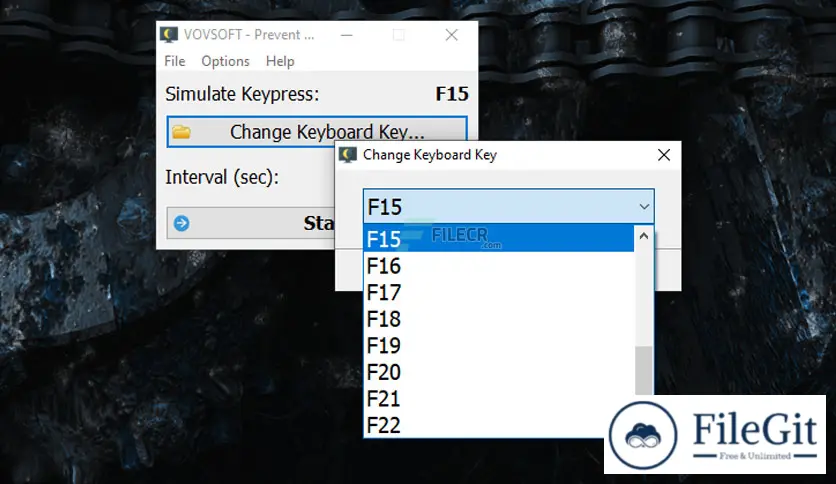Collapse the key combo box dropdown arrow

click(x=644, y=206)
